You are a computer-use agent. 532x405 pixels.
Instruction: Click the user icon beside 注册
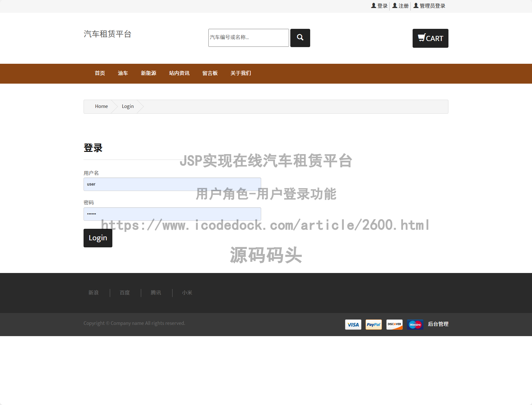click(x=395, y=5)
